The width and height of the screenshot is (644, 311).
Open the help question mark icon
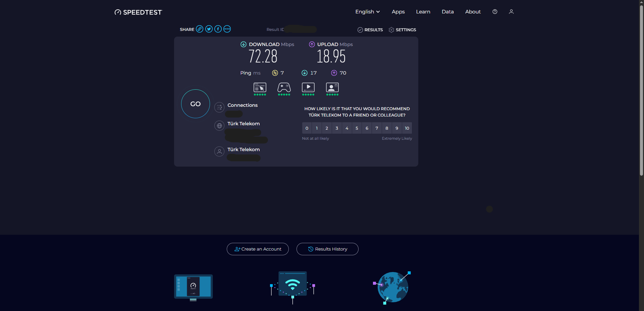[495, 11]
